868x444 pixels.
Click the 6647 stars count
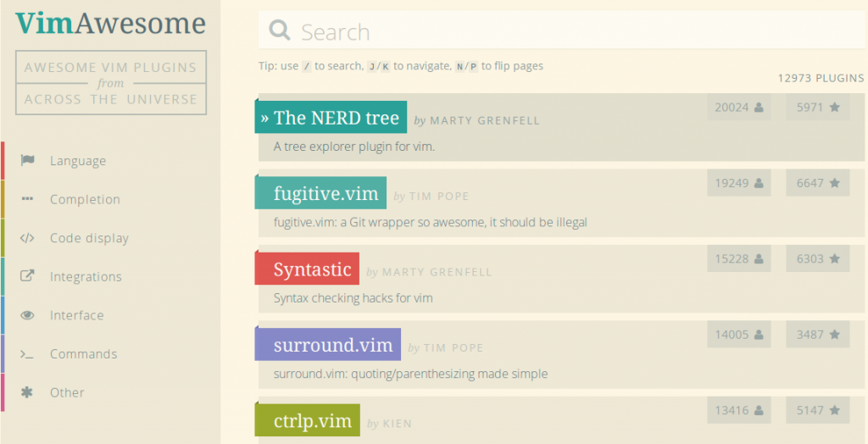point(810,183)
